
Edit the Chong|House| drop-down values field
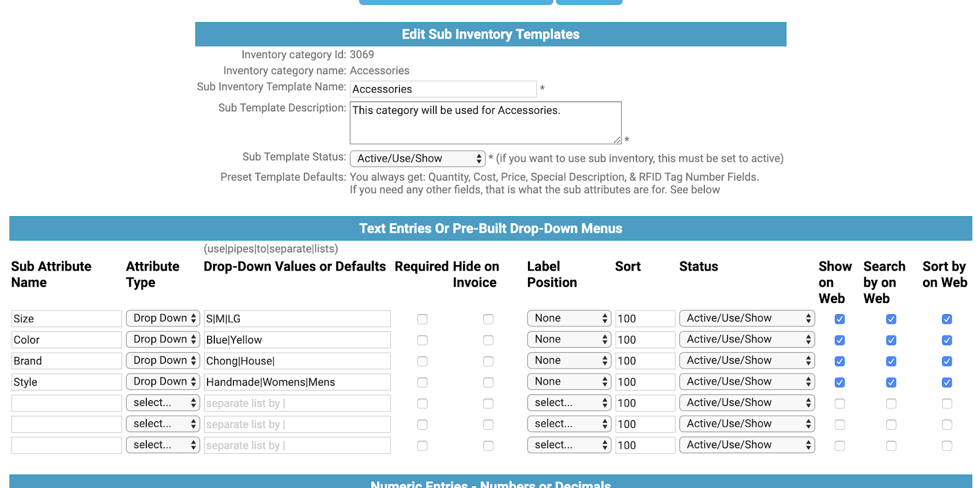pyautogui.click(x=297, y=361)
